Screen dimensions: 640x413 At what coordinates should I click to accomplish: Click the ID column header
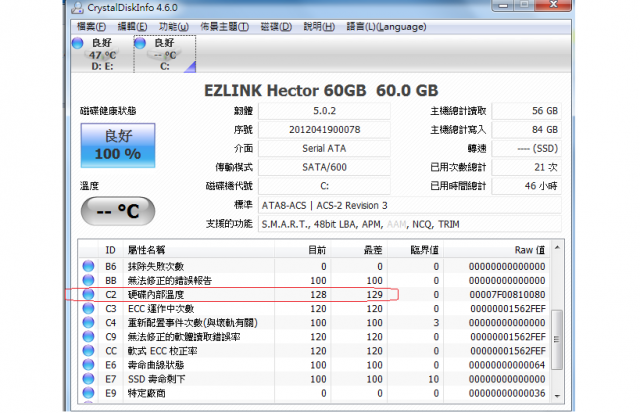click(x=111, y=250)
